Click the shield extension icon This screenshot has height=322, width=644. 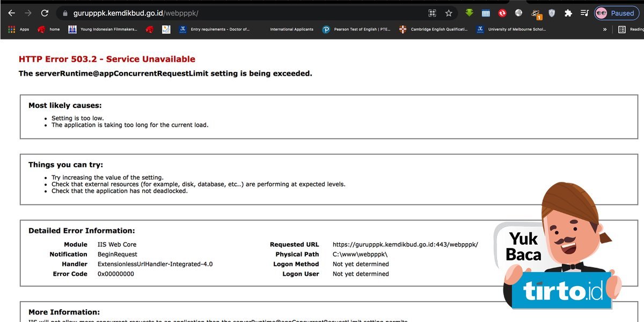tap(552, 13)
